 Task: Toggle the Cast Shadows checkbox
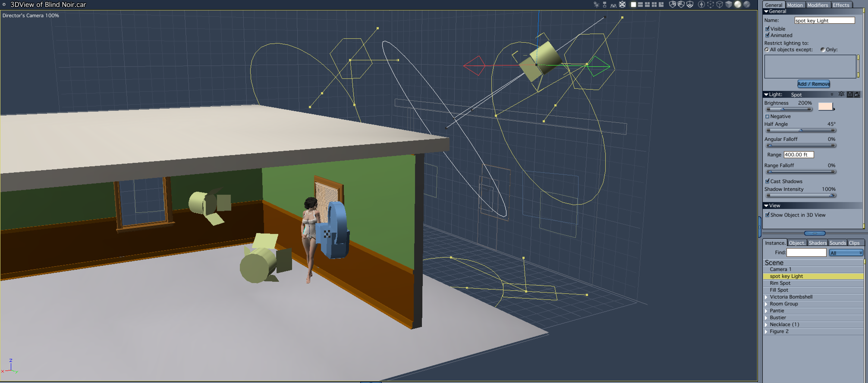pos(767,181)
